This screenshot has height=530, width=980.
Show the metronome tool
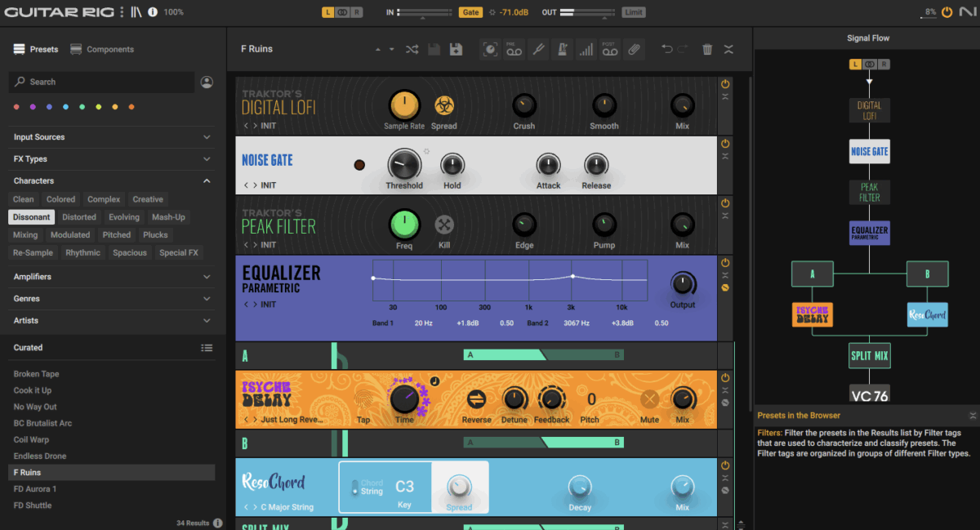pos(562,49)
